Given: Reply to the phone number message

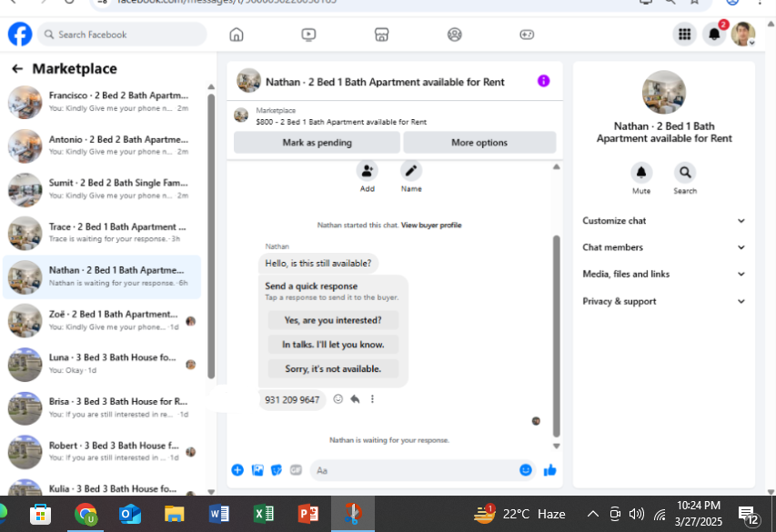Looking at the screenshot, I should pyautogui.click(x=355, y=399).
